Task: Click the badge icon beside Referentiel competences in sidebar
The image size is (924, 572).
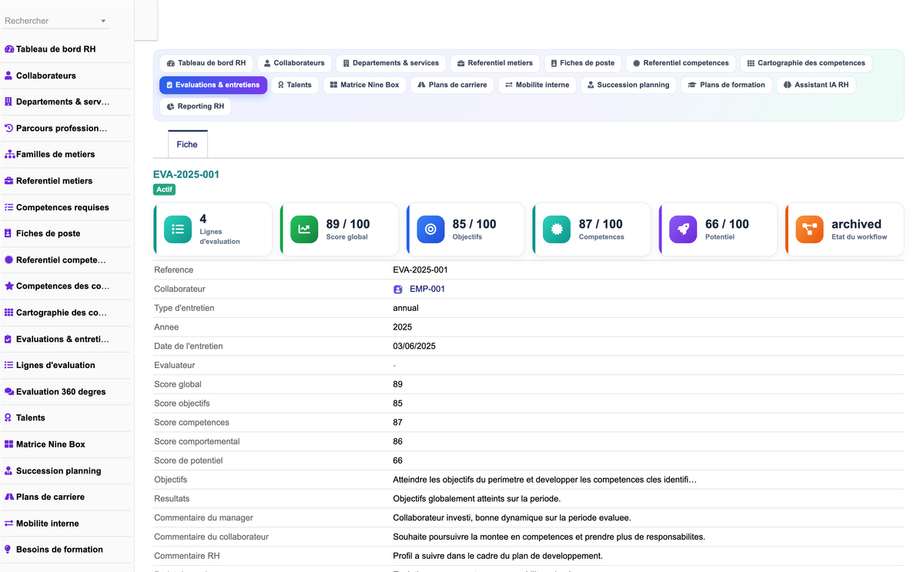Action: point(9,260)
